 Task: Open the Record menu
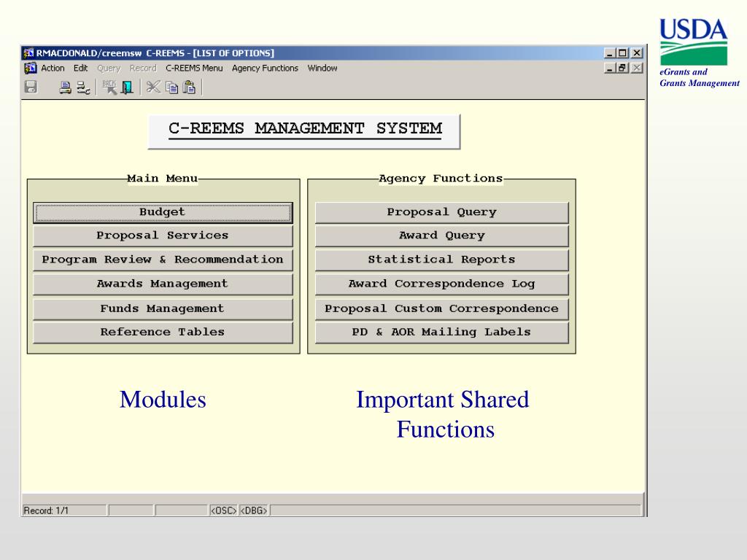tap(143, 68)
